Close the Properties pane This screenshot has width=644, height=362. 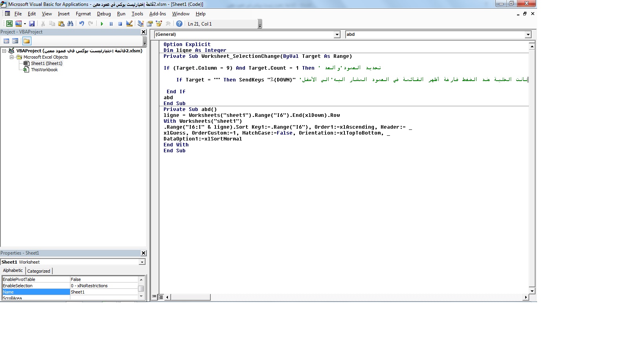[144, 253]
